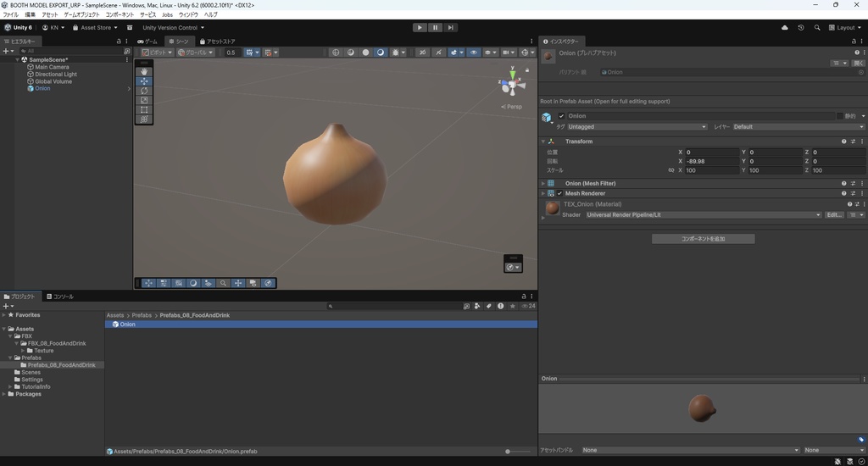The width and height of the screenshot is (868, 466).
Task: Open the Pivot mode dropdown
Action: (x=157, y=53)
